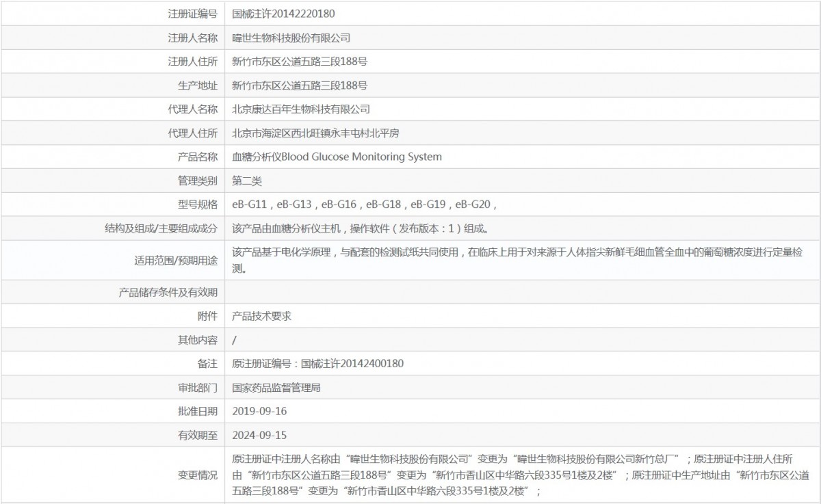821x504 pixels.
Task: Click the 型号规格 label
Action: click(x=198, y=204)
